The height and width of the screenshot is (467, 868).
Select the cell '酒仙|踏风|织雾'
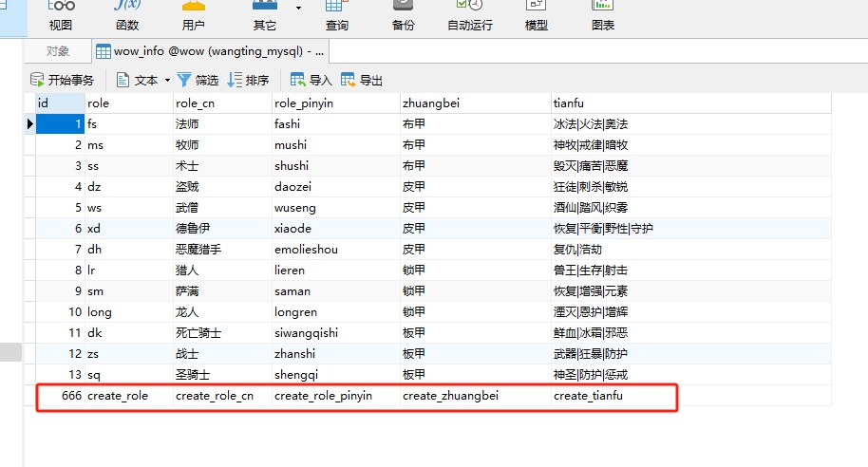point(691,208)
